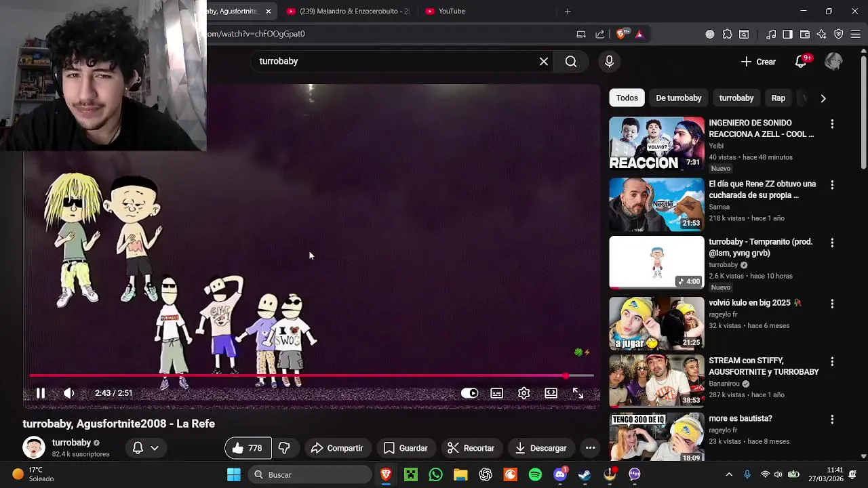
Task: Open options for more es bautista video
Action: 832,420
